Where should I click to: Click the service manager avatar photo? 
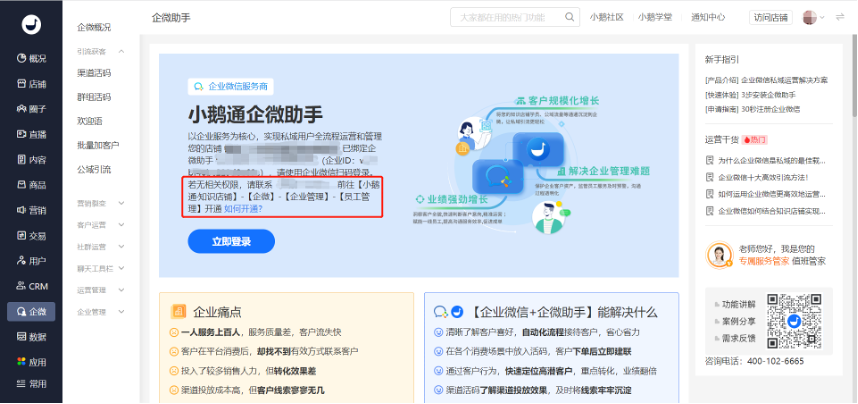[719, 255]
